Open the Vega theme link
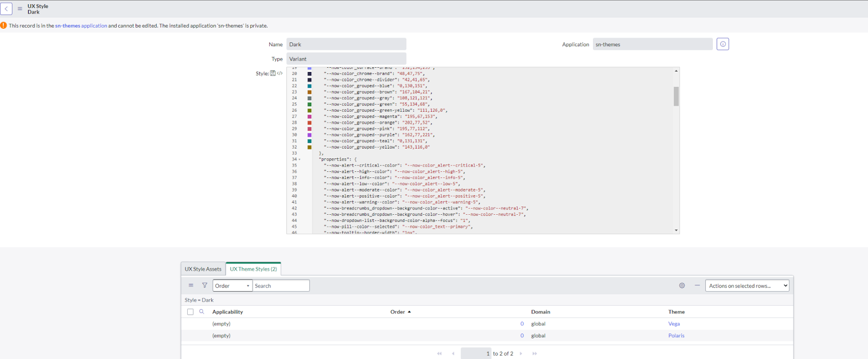The width and height of the screenshot is (868, 359). pos(674,324)
